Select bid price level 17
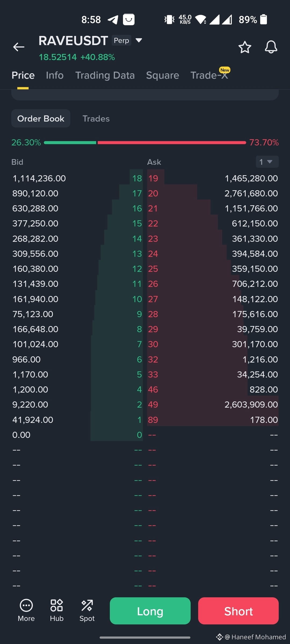290x644 pixels. (137, 193)
